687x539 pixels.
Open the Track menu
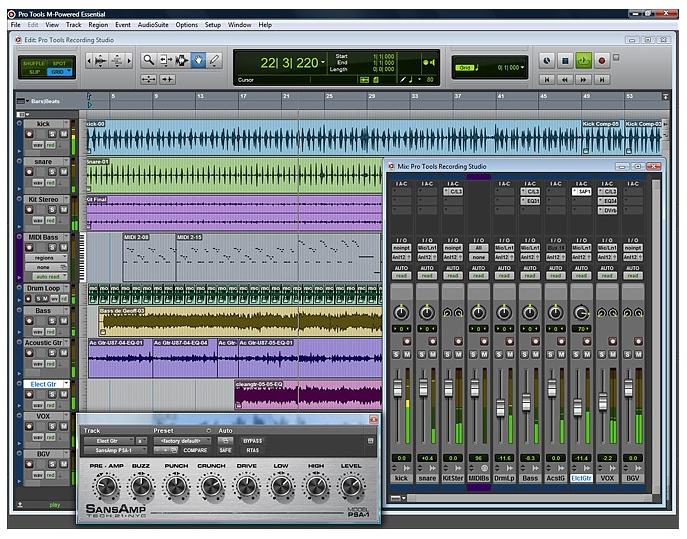74,25
